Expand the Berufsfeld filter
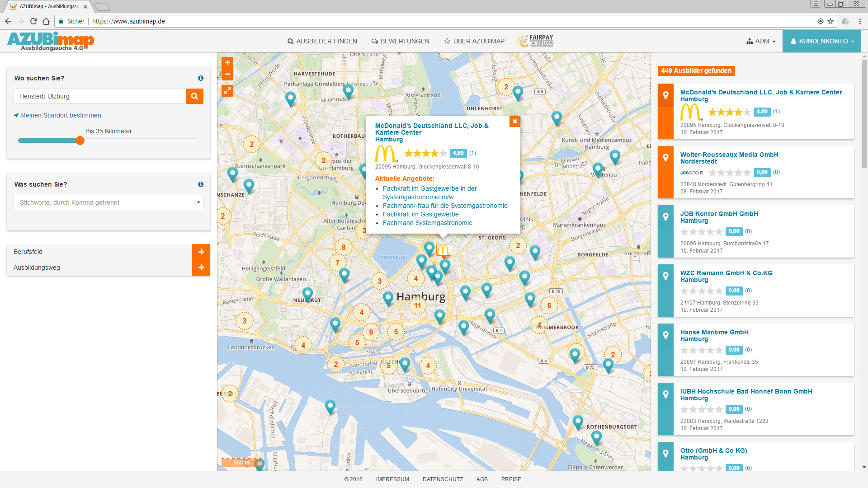Image resolution: width=868 pixels, height=488 pixels. click(x=201, y=252)
